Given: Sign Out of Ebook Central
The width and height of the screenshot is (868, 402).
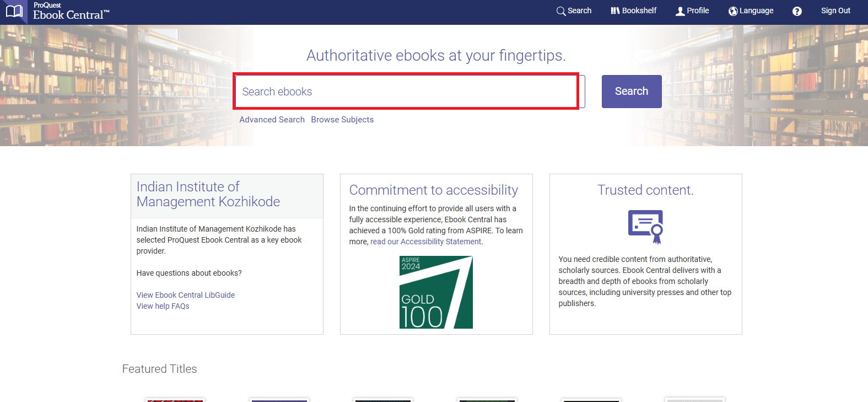Looking at the screenshot, I should pos(835,10).
